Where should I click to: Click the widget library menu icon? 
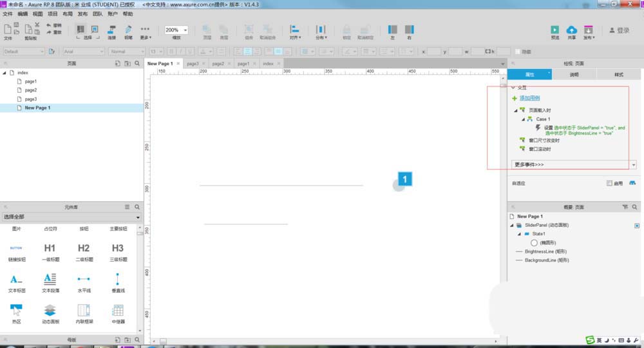128,207
